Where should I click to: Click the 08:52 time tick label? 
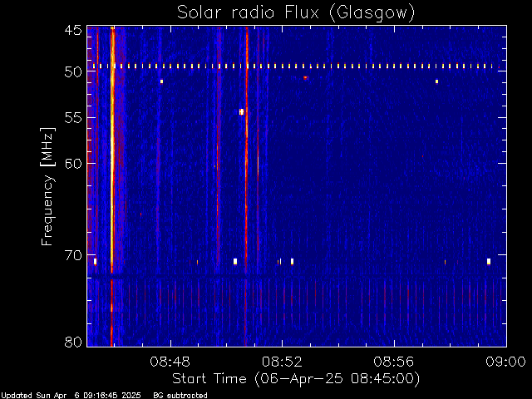[x=282, y=362]
